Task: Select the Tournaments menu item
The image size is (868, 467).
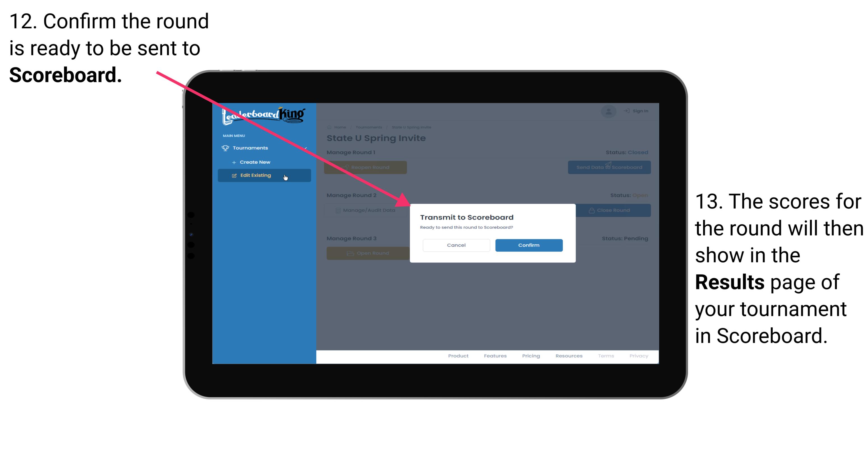Action: tap(251, 148)
